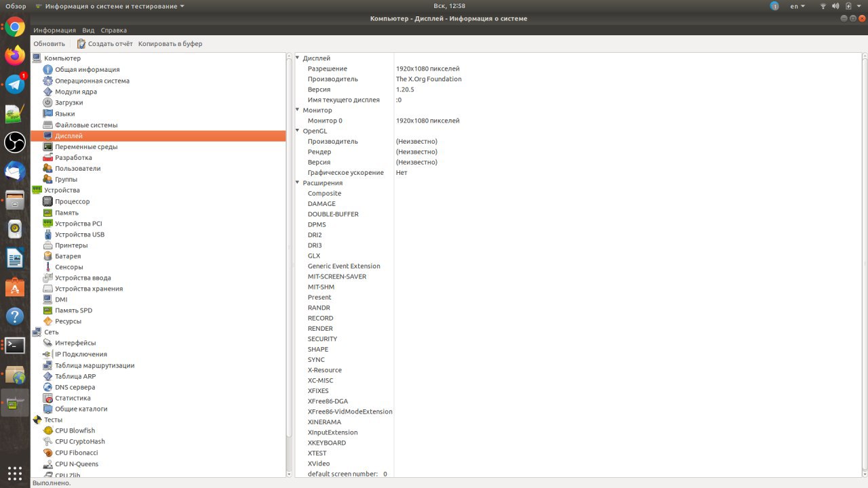The width and height of the screenshot is (868, 488).
Task: Select the Battery icon in the device list
Action: click(47, 256)
